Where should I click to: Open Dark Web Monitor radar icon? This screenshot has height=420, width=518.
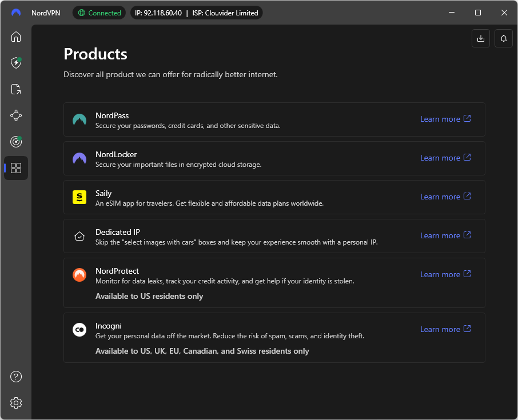16,142
